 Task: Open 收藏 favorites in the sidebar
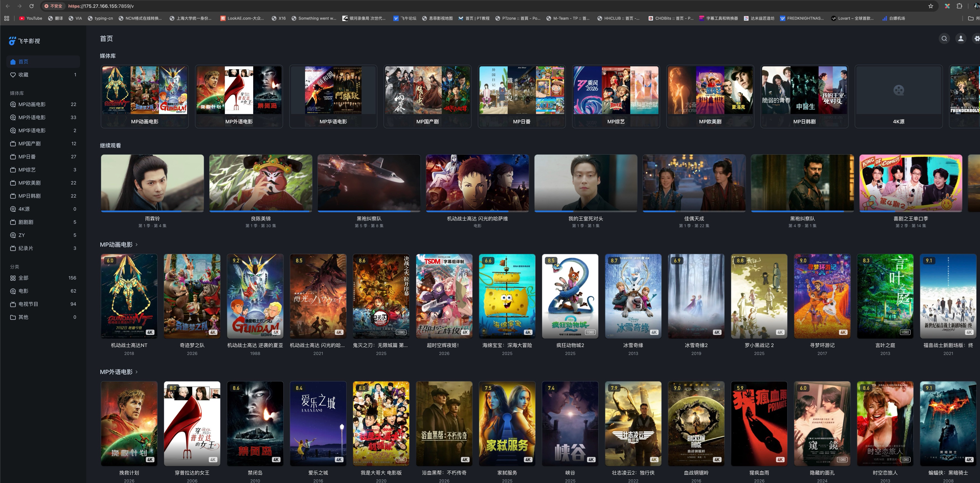(x=43, y=75)
